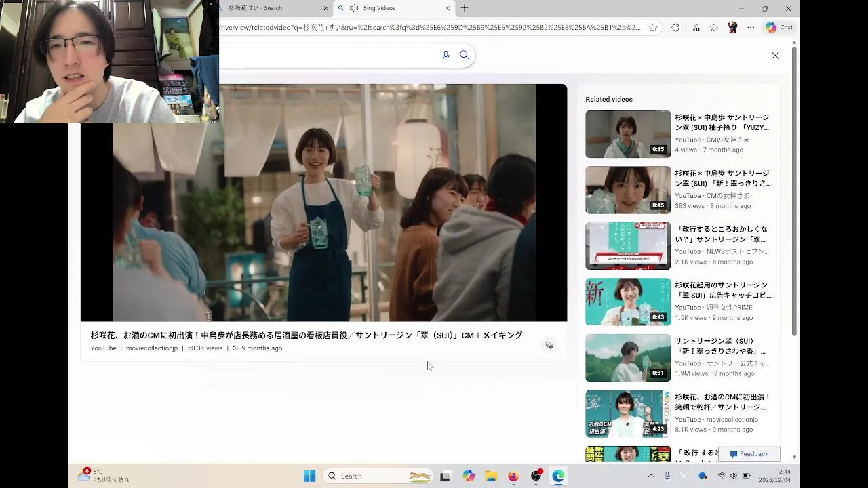Click the address bar URL
868x488 pixels.
tap(430, 28)
